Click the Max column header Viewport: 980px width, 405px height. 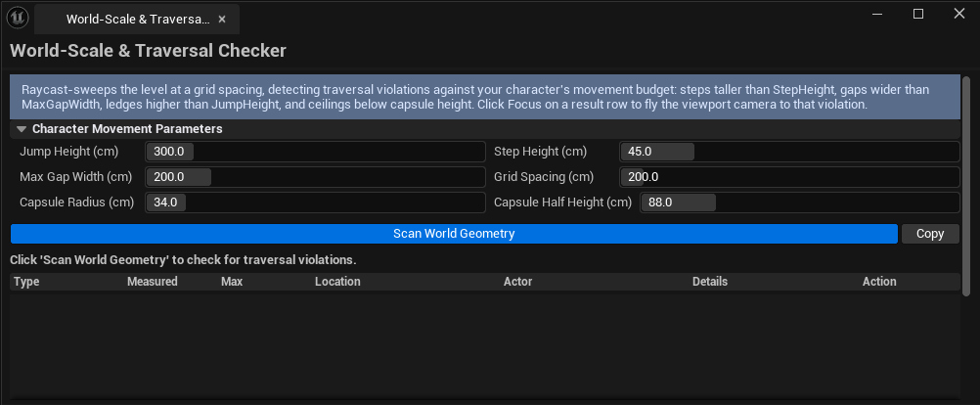pyautogui.click(x=232, y=282)
